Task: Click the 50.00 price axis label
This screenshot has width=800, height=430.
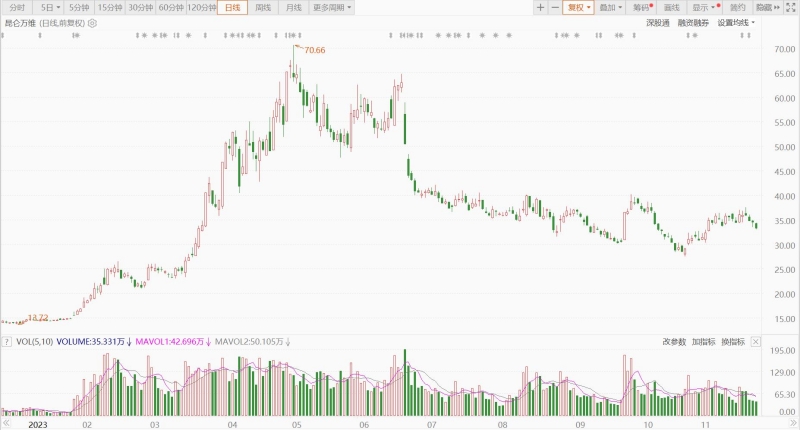Action: (785, 147)
